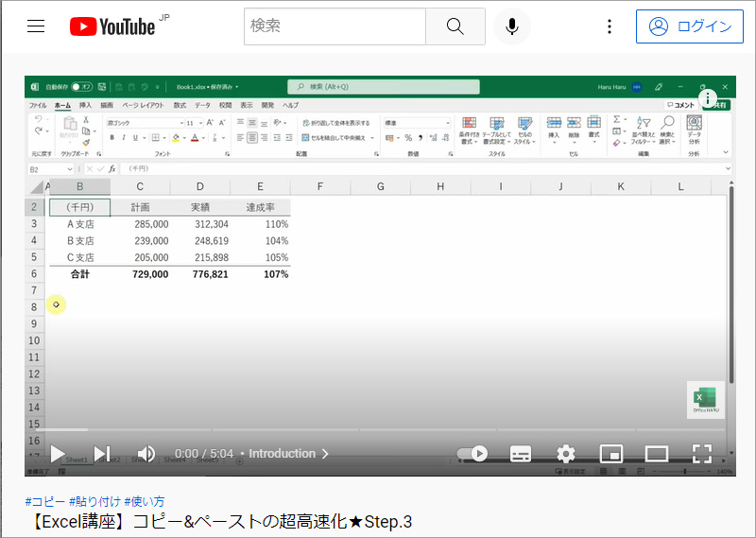Toggle underline formatting in Excel ribbon
This screenshot has width=756, height=538.
pos(135,138)
